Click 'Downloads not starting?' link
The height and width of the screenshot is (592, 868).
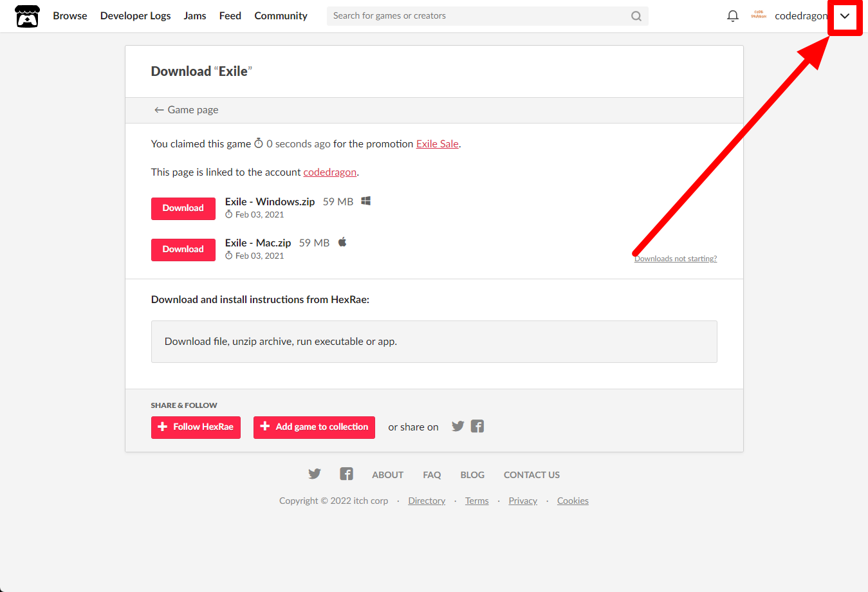point(676,259)
